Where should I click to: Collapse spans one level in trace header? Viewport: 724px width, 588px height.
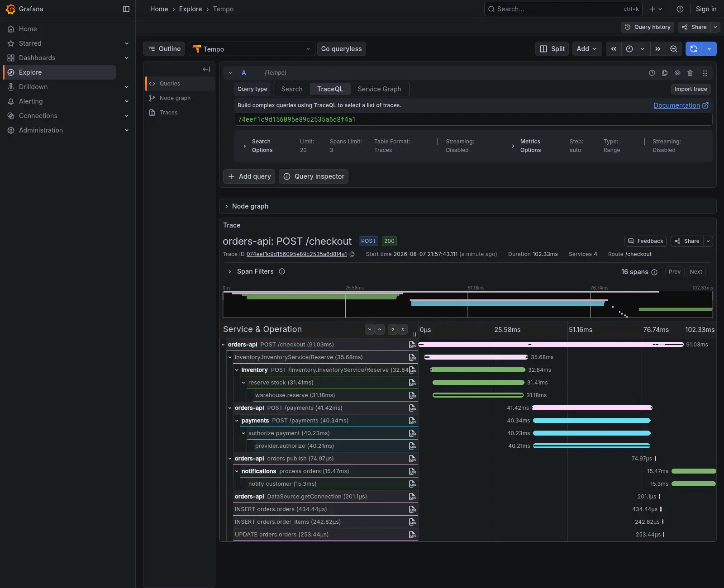pos(380,329)
